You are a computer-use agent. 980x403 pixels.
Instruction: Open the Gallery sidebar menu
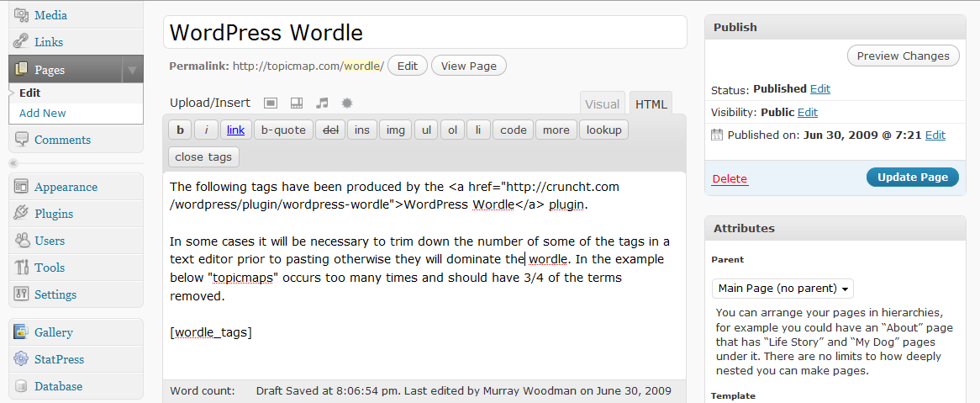point(54,332)
